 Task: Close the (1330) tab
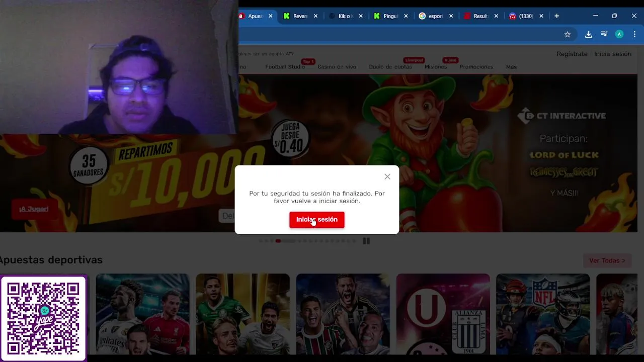pyautogui.click(x=541, y=16)
